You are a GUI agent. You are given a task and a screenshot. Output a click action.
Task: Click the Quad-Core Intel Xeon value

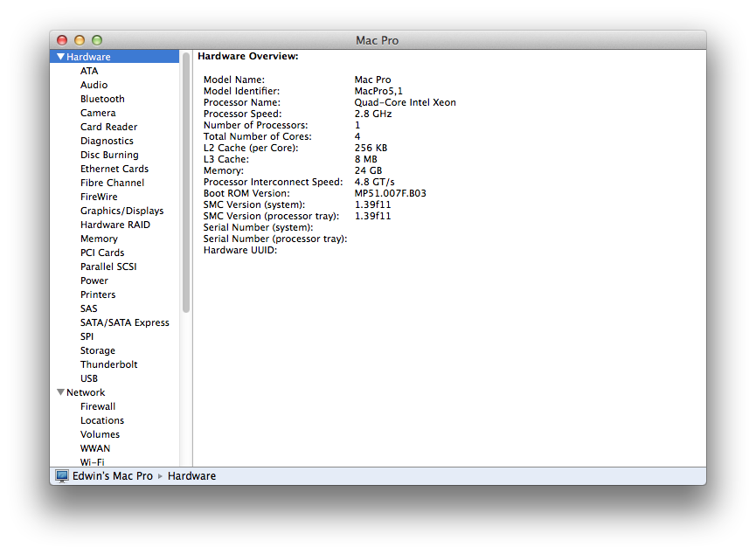[405, 102]
